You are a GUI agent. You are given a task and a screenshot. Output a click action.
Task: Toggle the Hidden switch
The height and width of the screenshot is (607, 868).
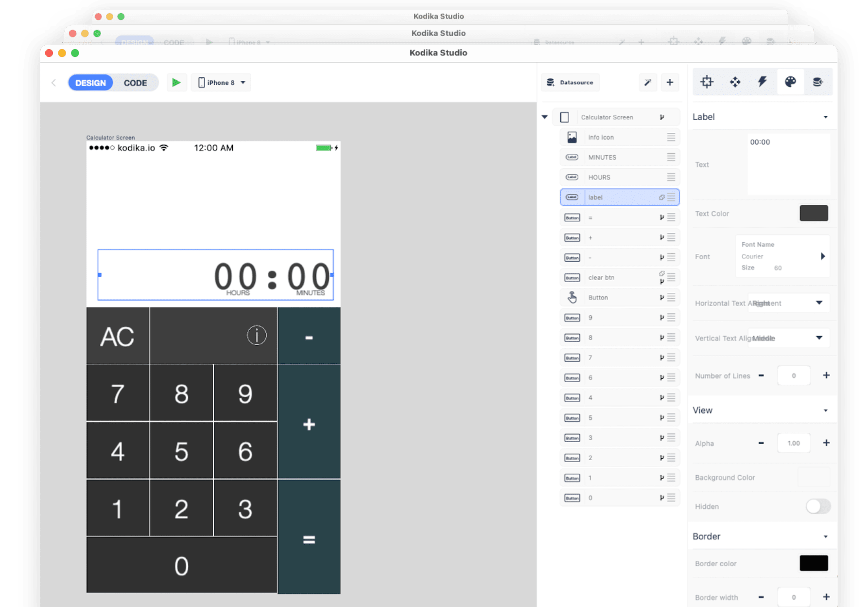click(x=818, y=506)
